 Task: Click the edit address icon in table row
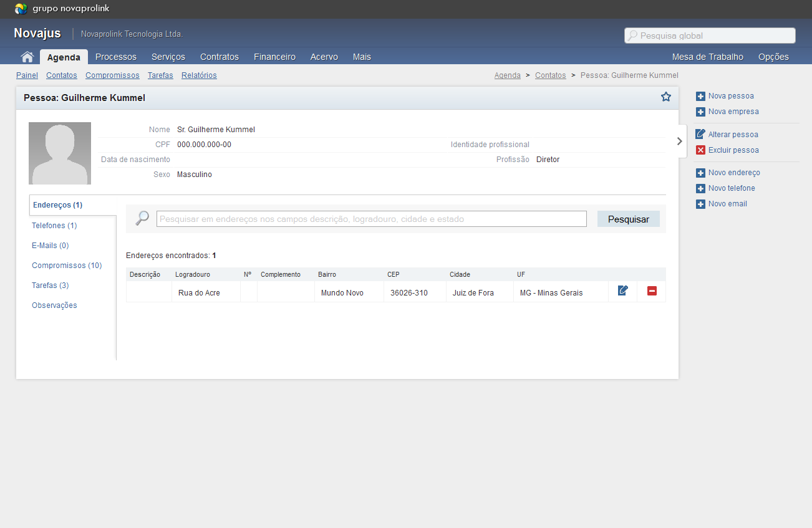click(622, 291)
